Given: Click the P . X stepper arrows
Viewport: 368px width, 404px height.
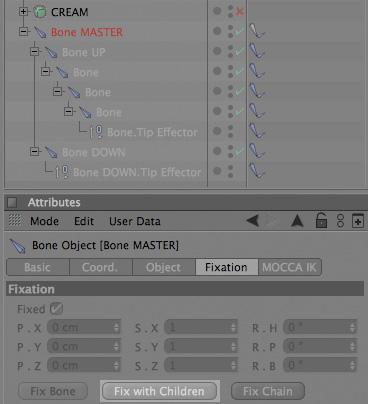Looking at the screenshot, I should point(116,328).
